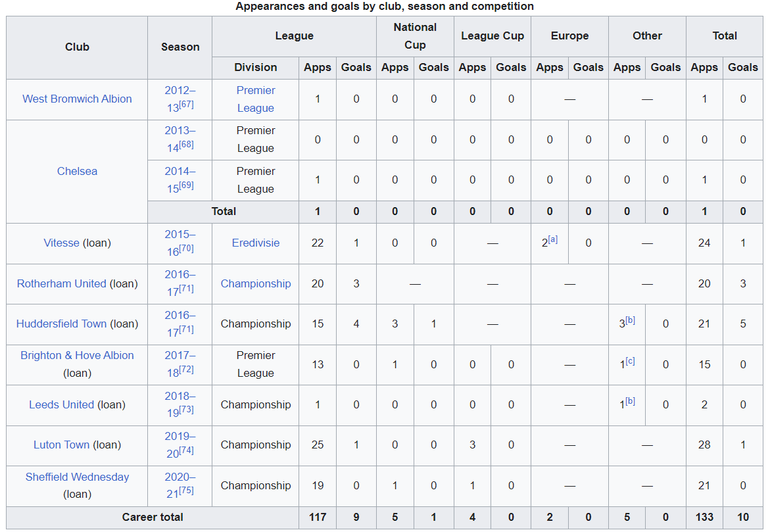Open footnote [b] in Huddersfield Town row
The image size is (770, 532).
click(x=631, y=321)
